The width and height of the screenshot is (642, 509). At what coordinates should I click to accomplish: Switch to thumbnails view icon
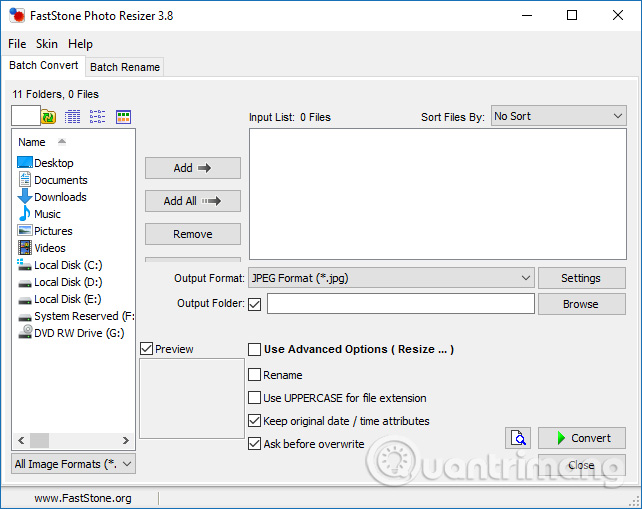tap(123, 117)
